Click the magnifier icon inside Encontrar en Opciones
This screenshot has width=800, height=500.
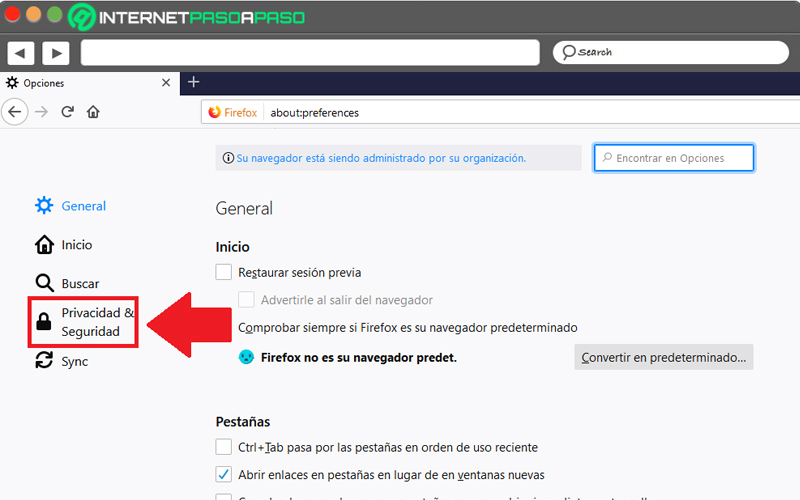click(x=607, y=157)
